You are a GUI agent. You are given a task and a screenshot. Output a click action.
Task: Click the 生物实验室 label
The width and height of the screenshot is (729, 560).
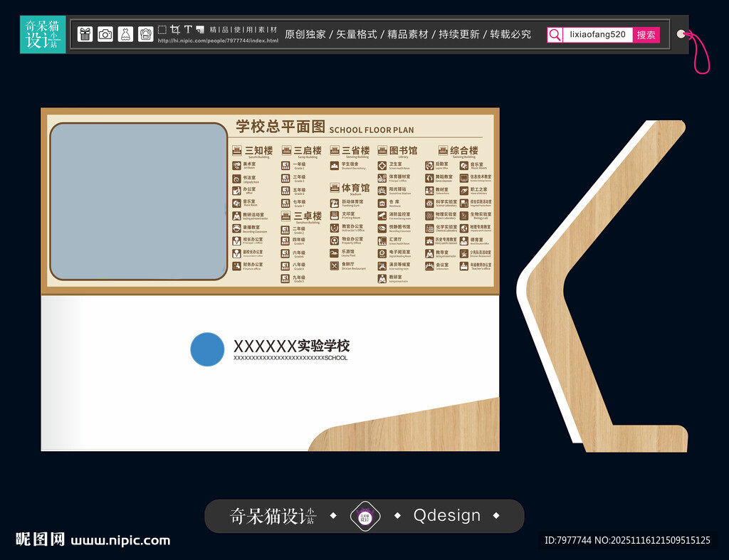[481, 214]
